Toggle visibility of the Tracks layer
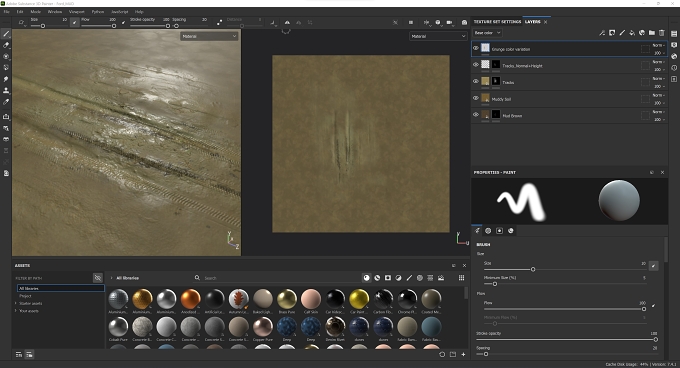Viewport: 680px width, 368px height. point(476,81)
